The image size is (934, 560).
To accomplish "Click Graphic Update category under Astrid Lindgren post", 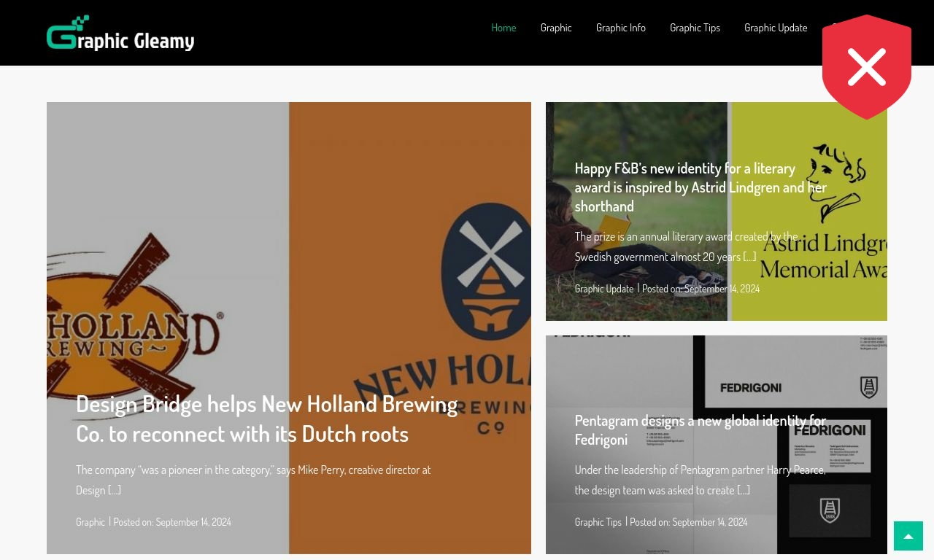I will [604, 289].
